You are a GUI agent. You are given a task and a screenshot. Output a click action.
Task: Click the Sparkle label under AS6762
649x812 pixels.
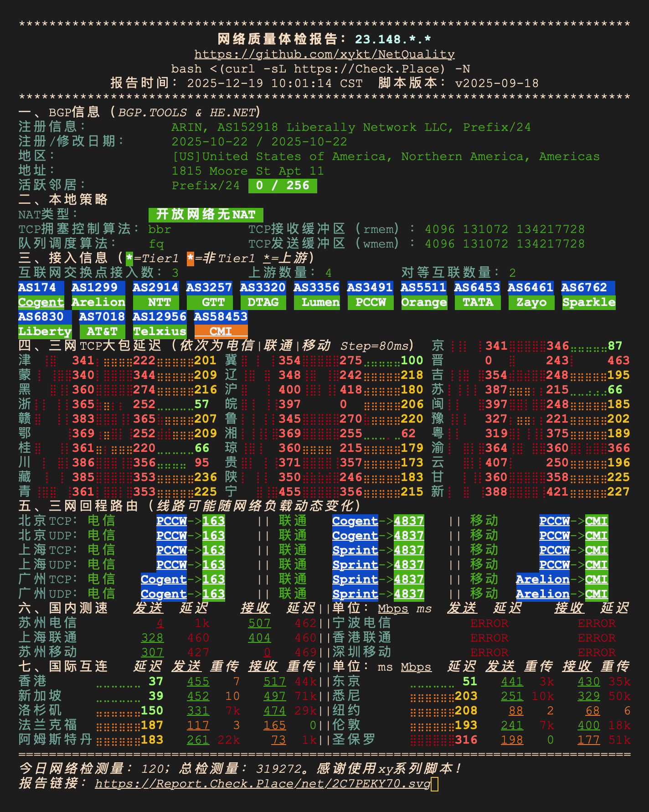point(588,302)
